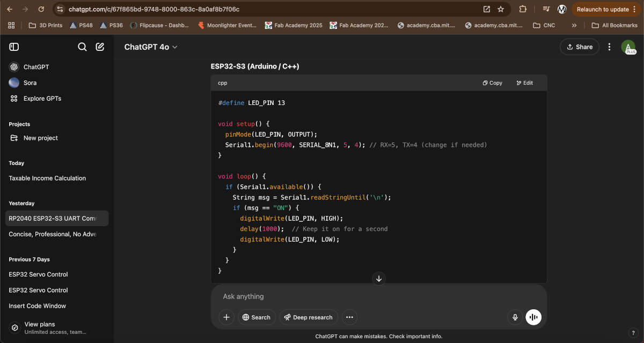Bookmark this page with the star icon
The width and height of the screenshot is (644, 343).
(501, 9)
